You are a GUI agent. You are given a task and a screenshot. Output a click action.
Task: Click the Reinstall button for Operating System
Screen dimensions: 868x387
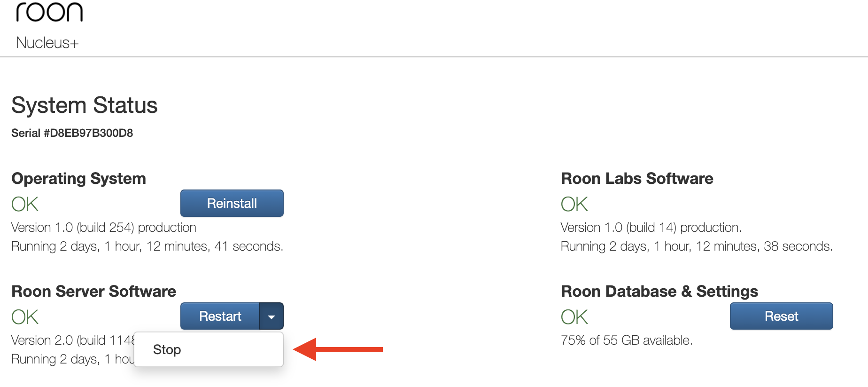(232, 203)
